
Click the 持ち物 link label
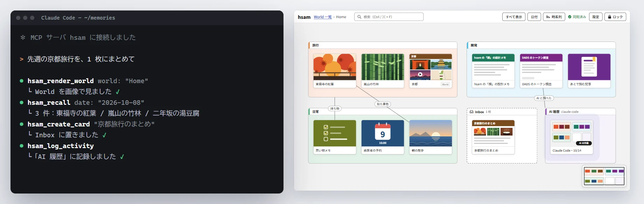[x=335, y=109]
